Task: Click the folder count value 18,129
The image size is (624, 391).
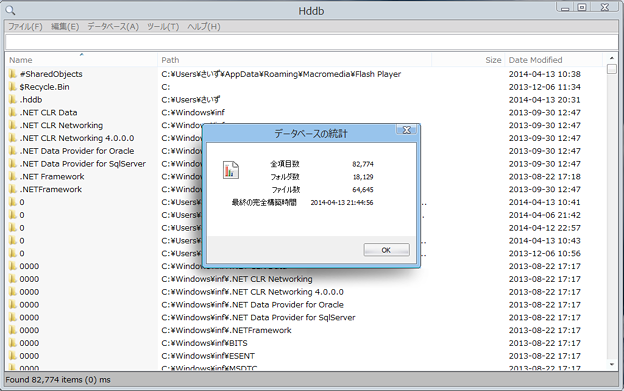Action: coord(363,177)
